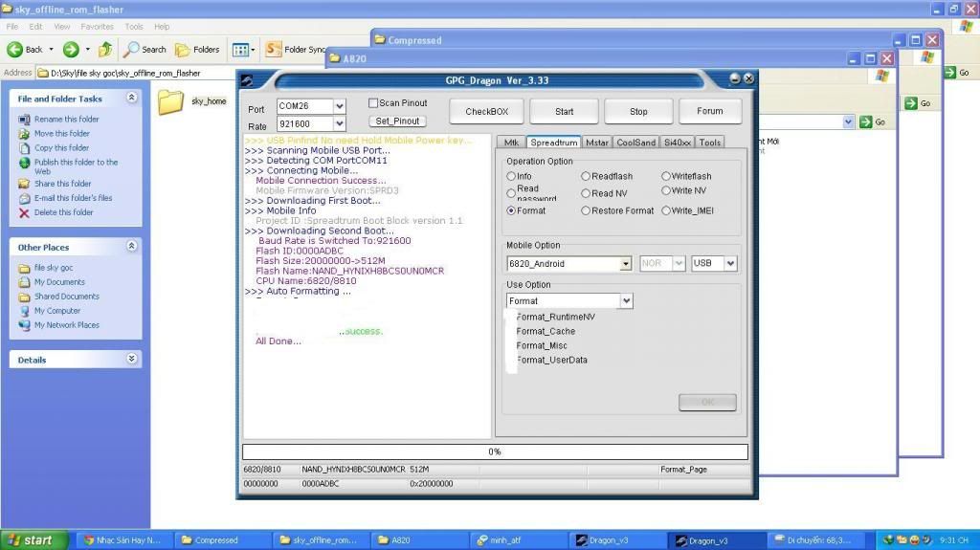980x550 pixels.
Task: Click the Set_Pinout button
Action: (x=397, y=121)
